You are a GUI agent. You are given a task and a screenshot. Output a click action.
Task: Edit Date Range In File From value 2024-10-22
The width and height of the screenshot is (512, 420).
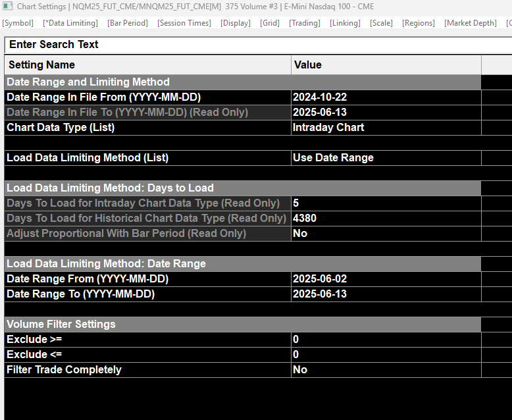coord(386,97)
